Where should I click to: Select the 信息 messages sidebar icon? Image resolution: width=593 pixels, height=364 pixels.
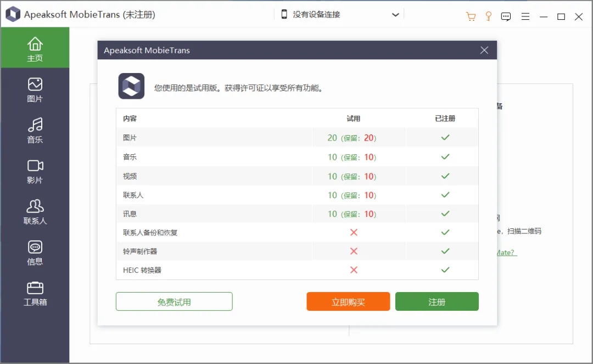[35, 253]
